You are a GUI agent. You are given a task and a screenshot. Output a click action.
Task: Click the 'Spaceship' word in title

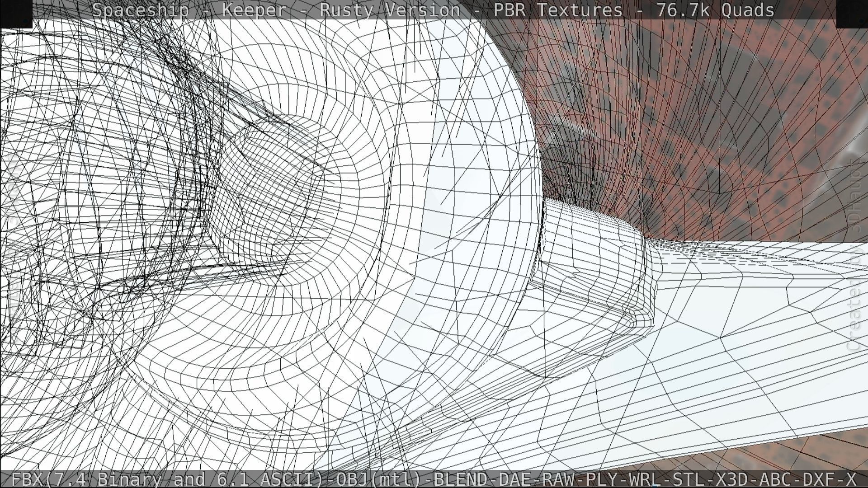(x=140, y=10)
